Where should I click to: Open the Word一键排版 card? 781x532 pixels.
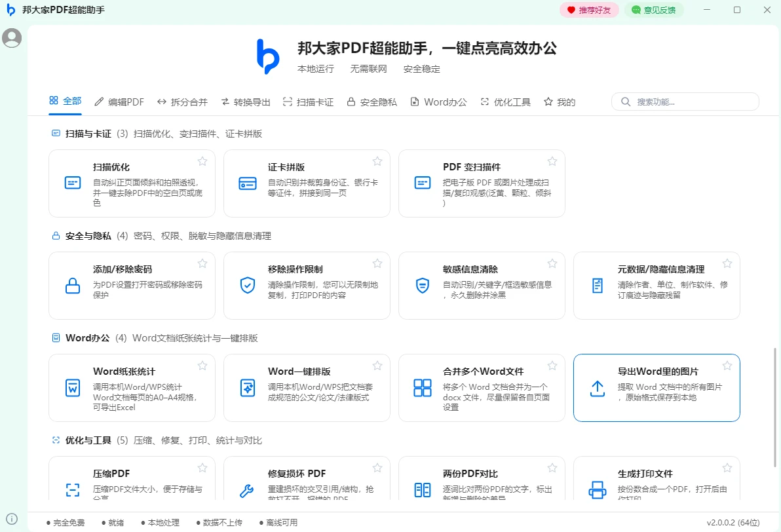pyautogui.click(x=307, y=388)
